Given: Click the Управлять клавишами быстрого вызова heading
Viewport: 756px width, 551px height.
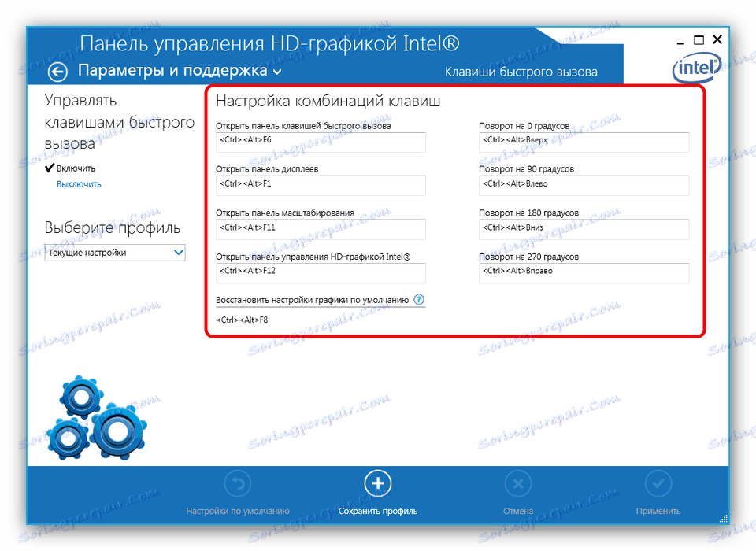Looking at the screenshot, I should pos(120,122).
